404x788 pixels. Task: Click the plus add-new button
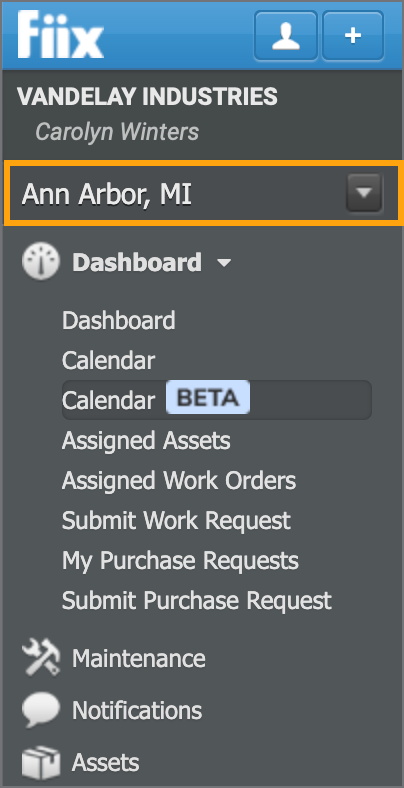[x=353, y=36]
